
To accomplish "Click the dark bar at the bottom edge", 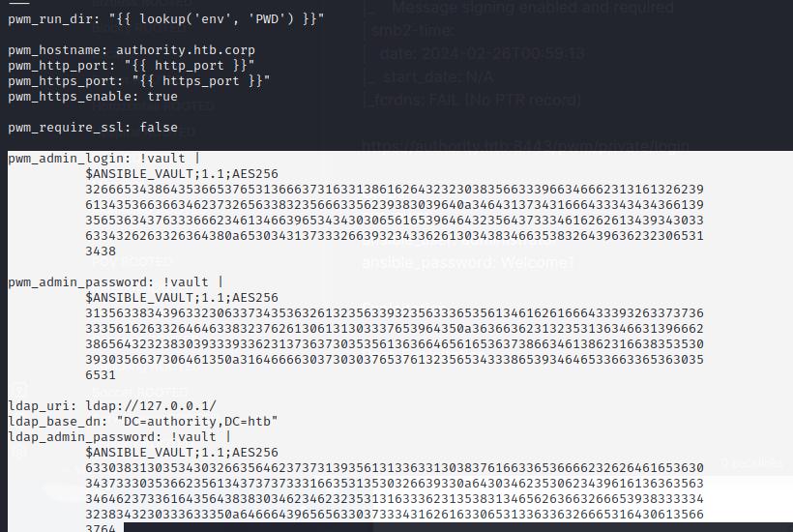I will pyautogui.click(x=458, y=527).
